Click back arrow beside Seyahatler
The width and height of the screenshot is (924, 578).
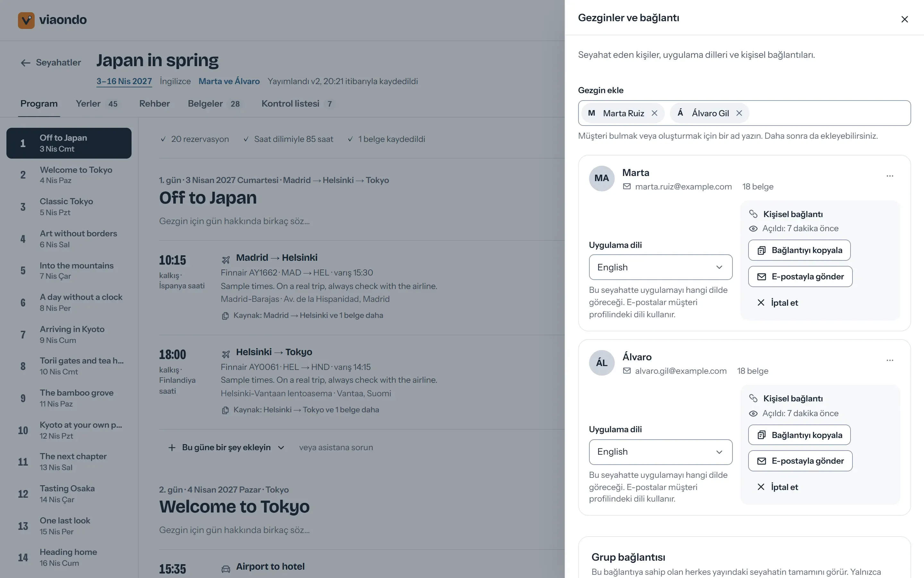tap(26, 63)
